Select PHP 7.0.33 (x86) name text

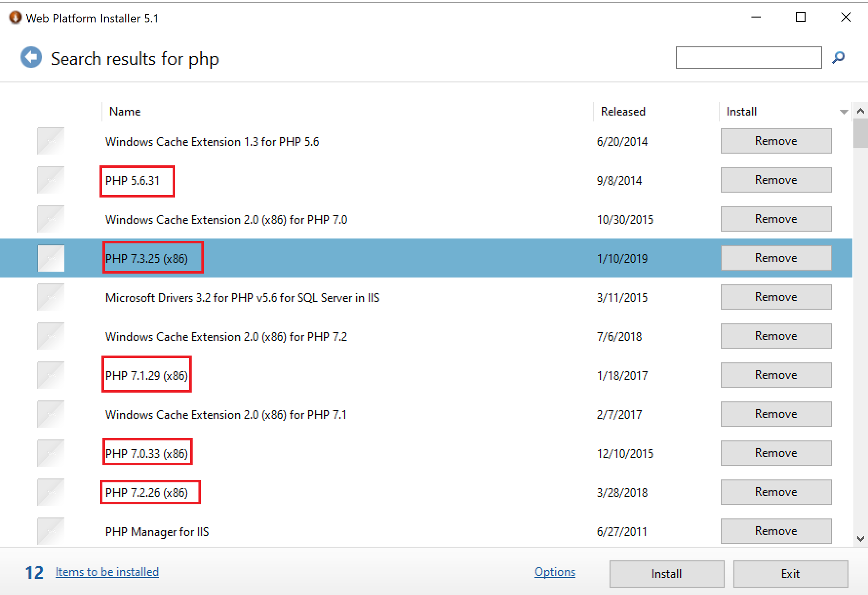coord(147,454)
